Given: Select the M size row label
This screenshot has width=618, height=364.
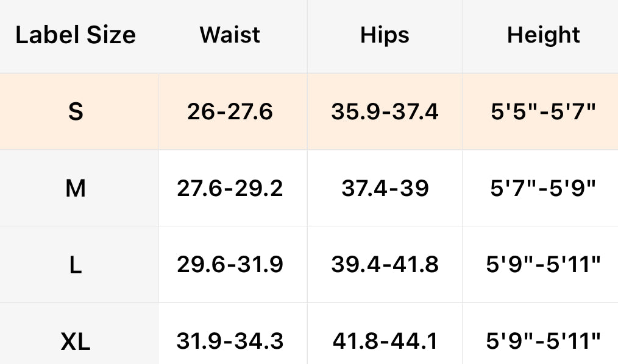Looking at the screenshot, I should 76,189.
